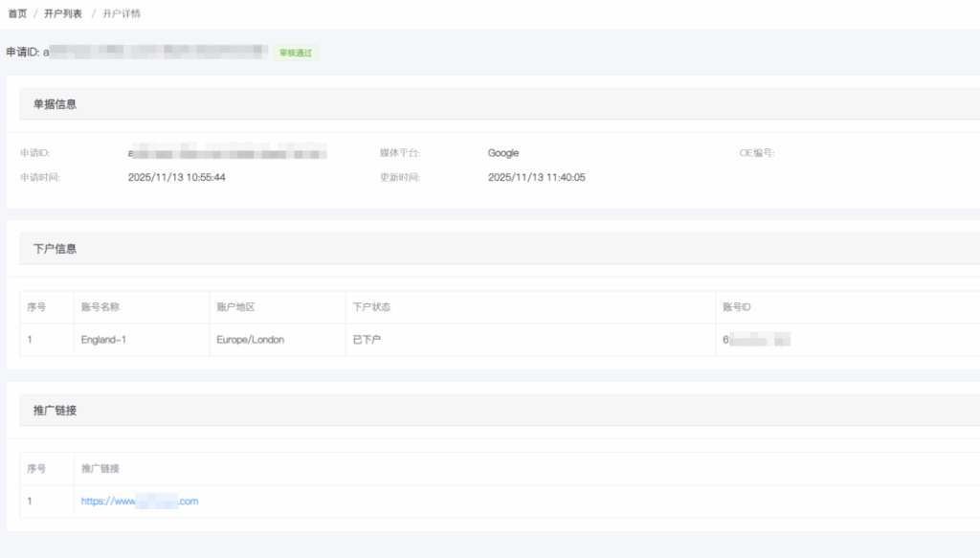The image size is (980, 558).
Task: Select the 单据信息 section header
Action: click(56, 104)
